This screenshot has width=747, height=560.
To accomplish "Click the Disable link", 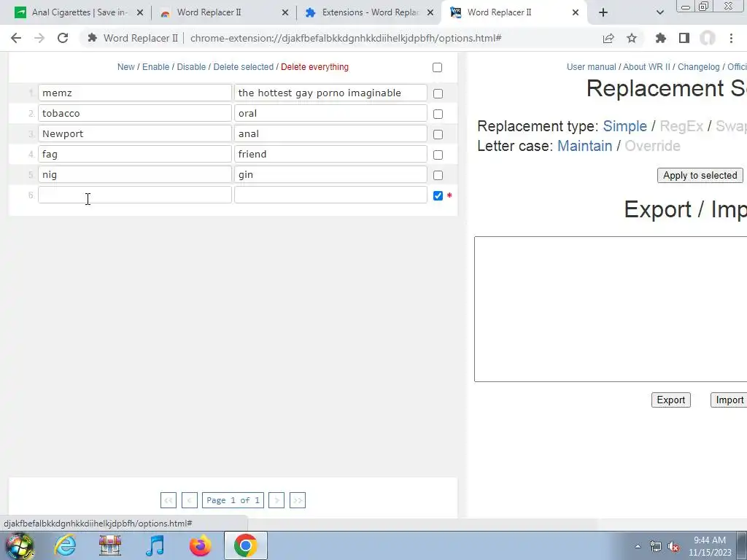I will click(x=191, y=67).
